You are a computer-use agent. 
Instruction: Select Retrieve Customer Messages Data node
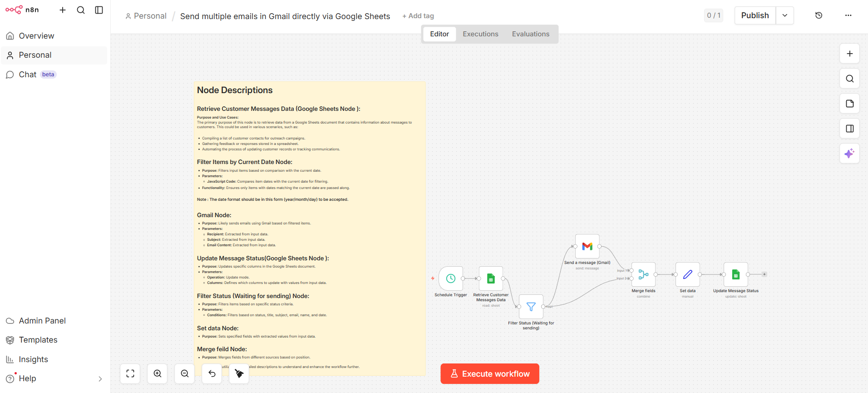coord(491,279)
